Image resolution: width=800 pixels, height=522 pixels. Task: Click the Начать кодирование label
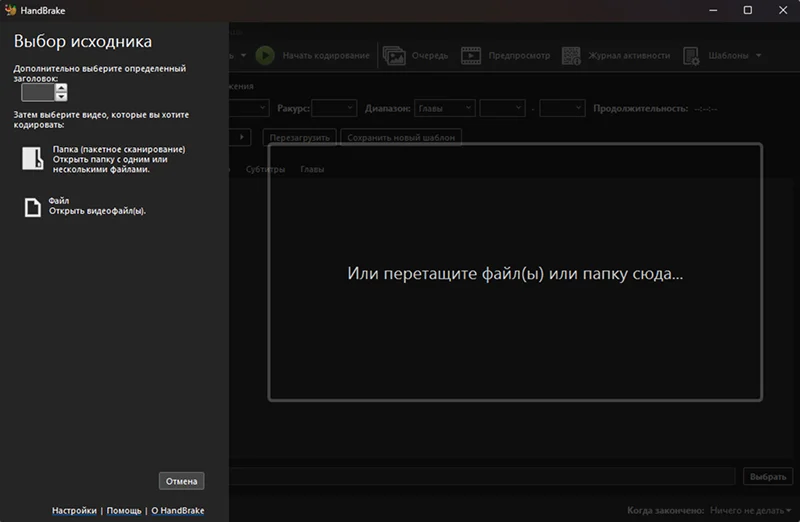[x=326, y=55]
